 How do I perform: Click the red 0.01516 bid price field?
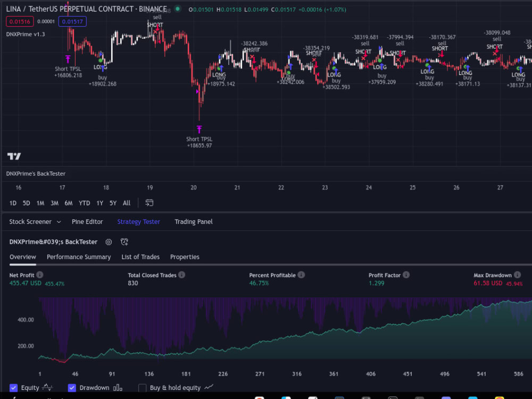20,21
